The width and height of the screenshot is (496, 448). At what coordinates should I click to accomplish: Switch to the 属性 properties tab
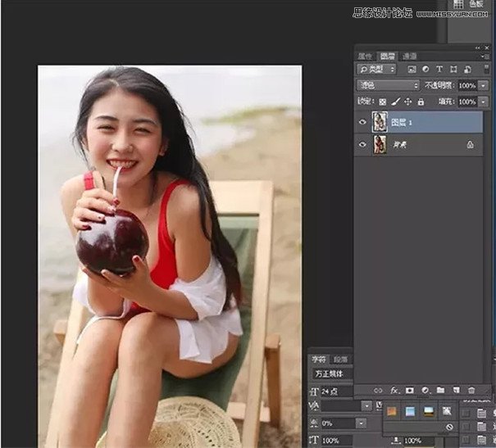(x=365, y=57)
